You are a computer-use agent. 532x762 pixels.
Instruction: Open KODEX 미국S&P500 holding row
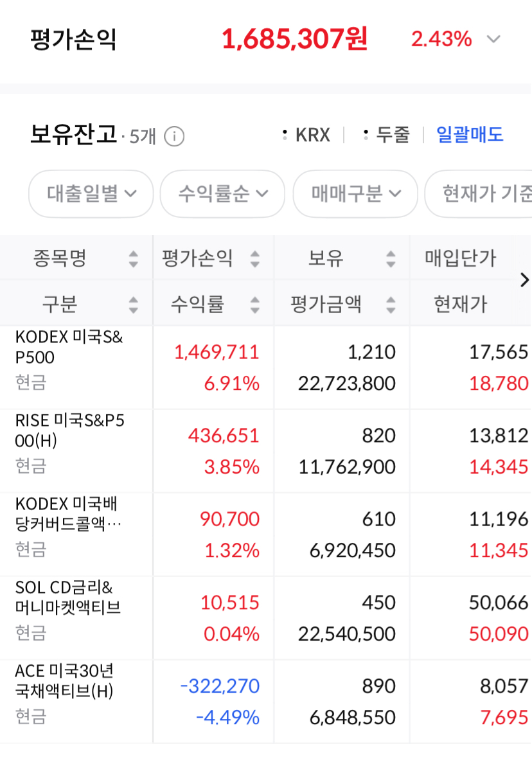click(x=266, y=368)
